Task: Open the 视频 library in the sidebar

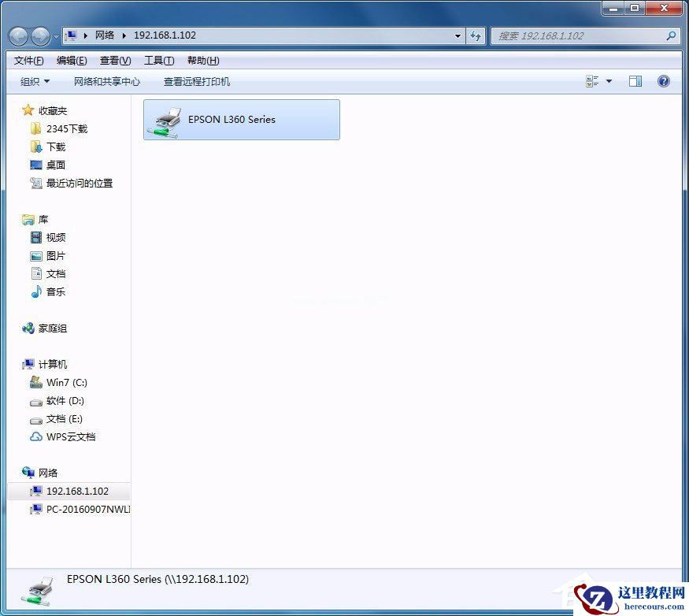Action: coord(56,237)
